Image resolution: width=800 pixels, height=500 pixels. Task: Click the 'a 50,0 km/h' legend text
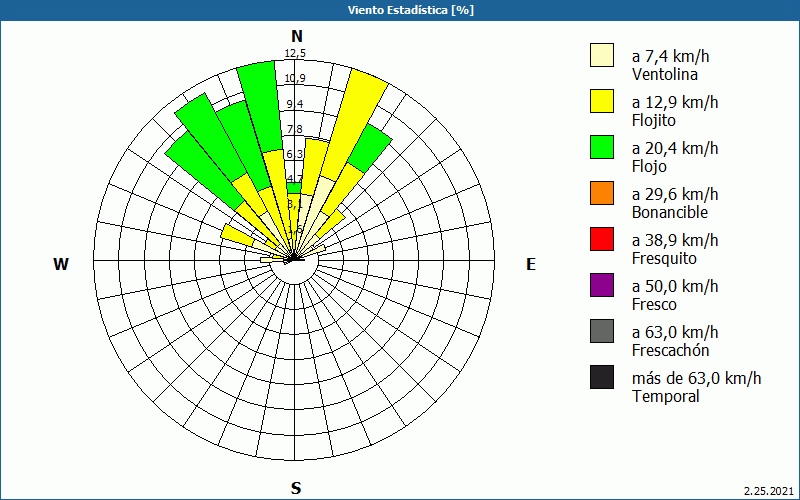tap(675, 286)
